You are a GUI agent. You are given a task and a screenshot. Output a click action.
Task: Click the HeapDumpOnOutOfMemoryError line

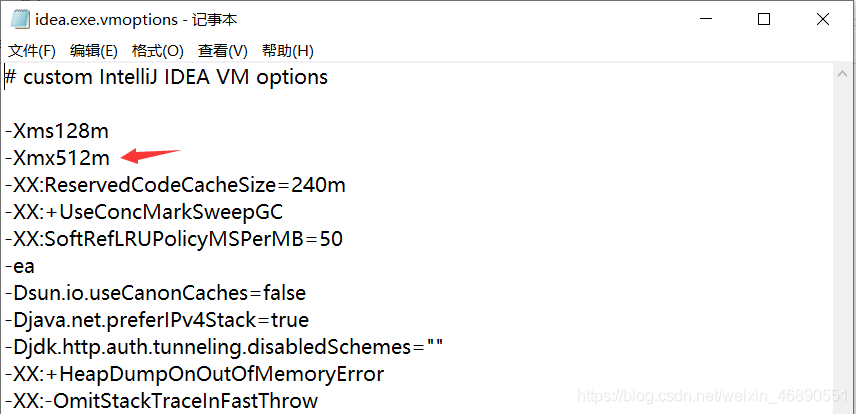[195, 374]
